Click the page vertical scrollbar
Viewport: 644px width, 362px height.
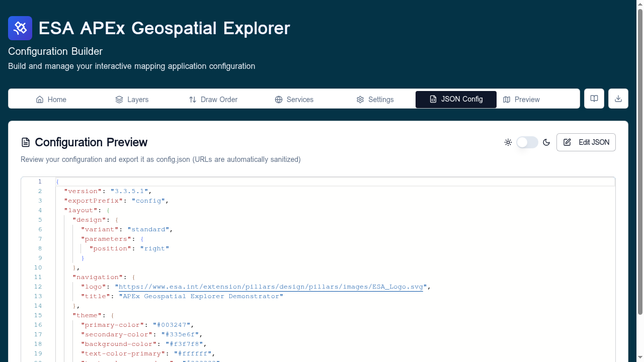[x=640, y=162]
